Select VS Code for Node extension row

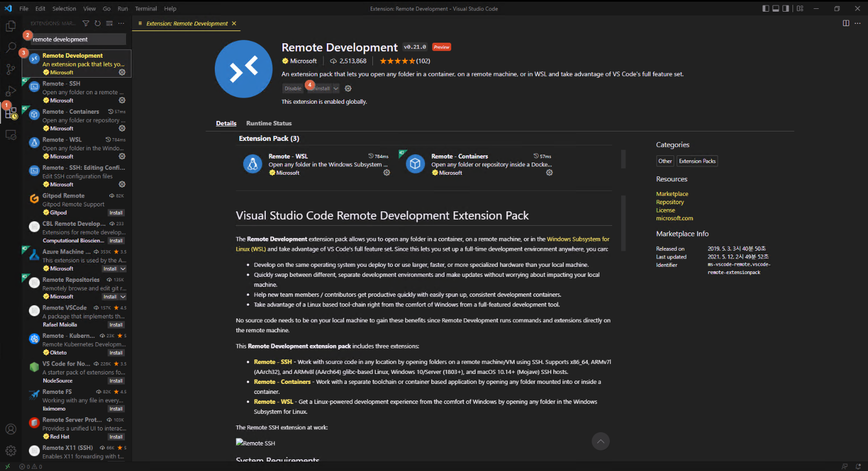point(77,372)
